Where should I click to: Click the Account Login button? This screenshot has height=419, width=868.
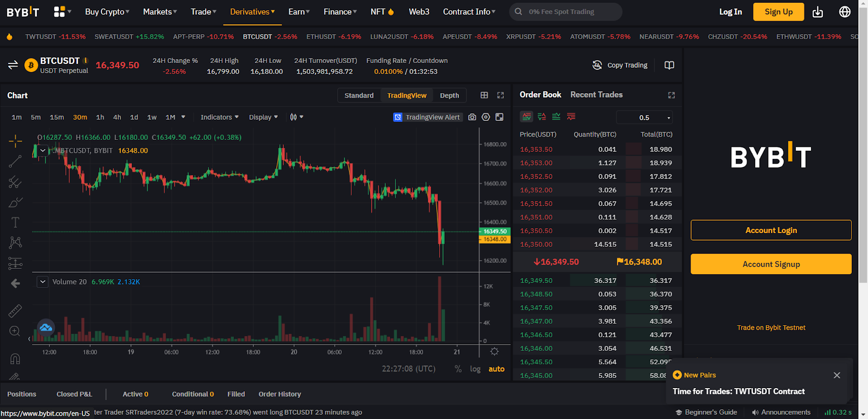click(771, 230)
